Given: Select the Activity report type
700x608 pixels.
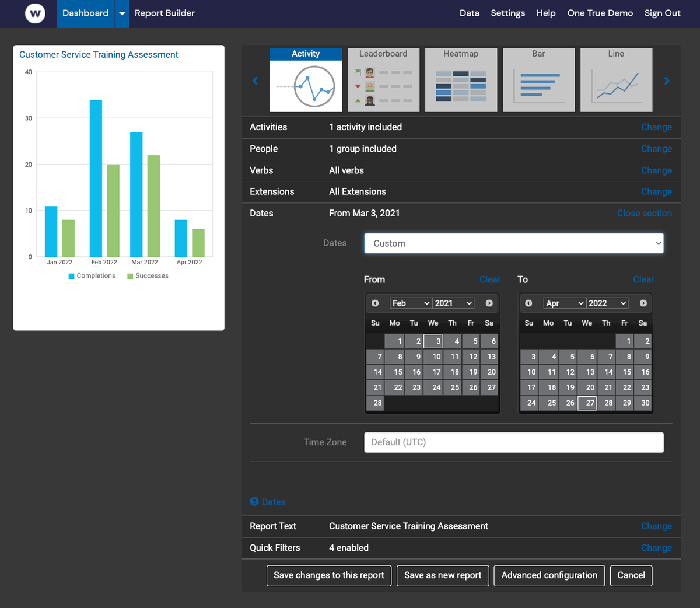Looking at the screenshot, I should 306,80.
